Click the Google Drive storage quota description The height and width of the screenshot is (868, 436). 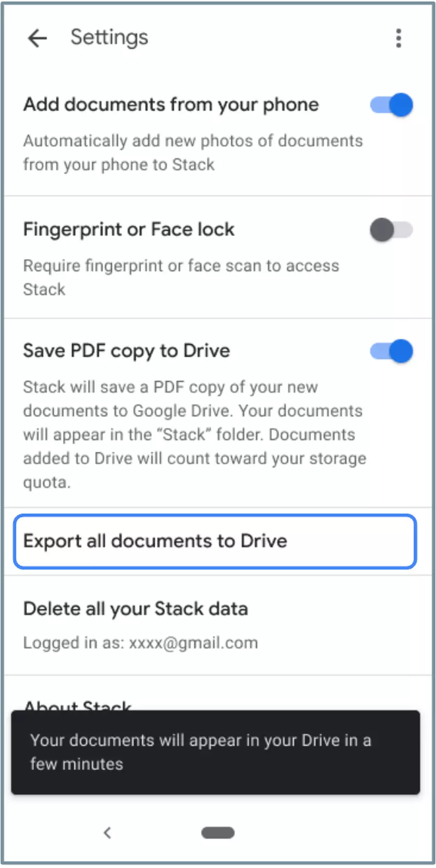click(x=194, y=434)
